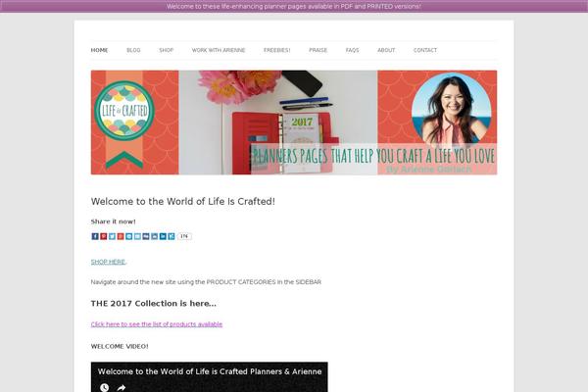Screen dimensions: 588x392
Task: Open the welcome video title link
Action: click(x=210, y=371)
